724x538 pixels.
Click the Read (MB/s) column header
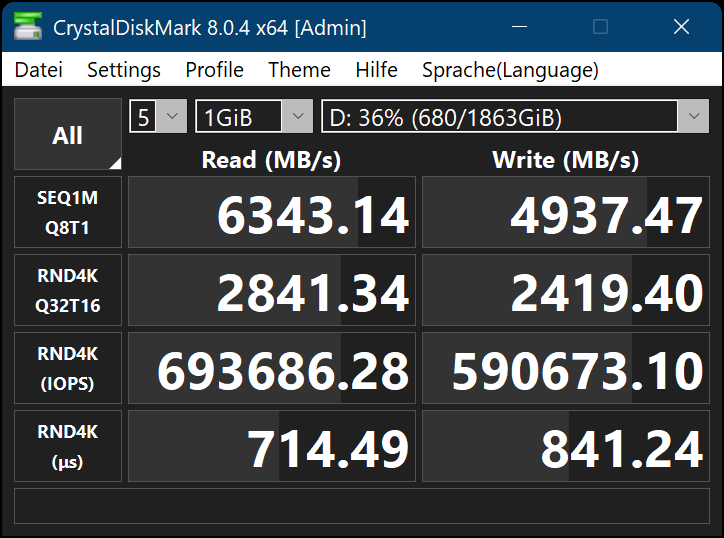[x=272, y=160]
